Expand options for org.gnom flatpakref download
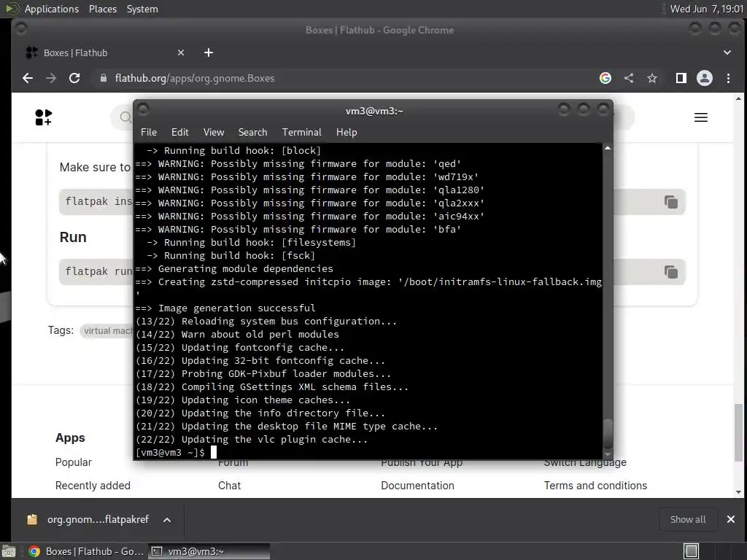The image size is (747, 560). [x=167, y=519]
